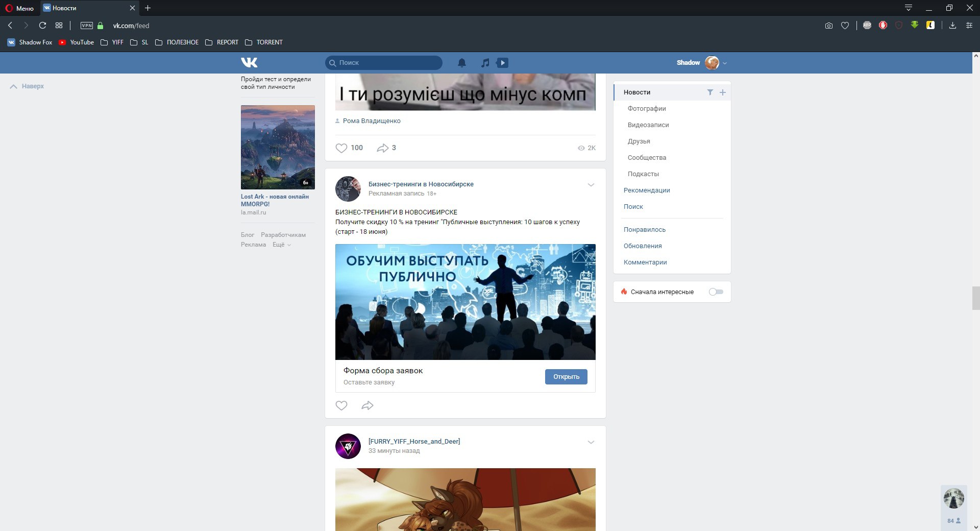
Task: Add a news tab with plus icon
Action: [722, 92]
